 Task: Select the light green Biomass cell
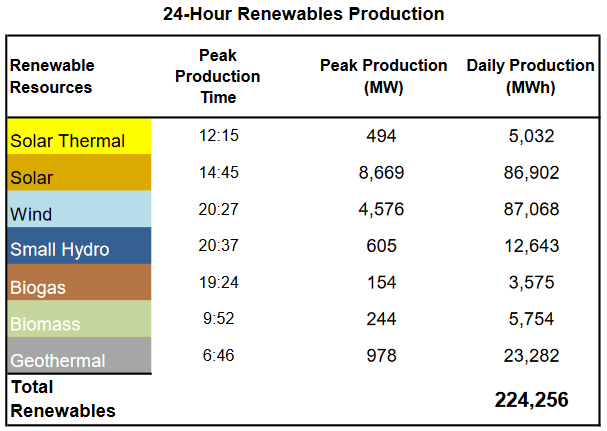coord(78,320)
